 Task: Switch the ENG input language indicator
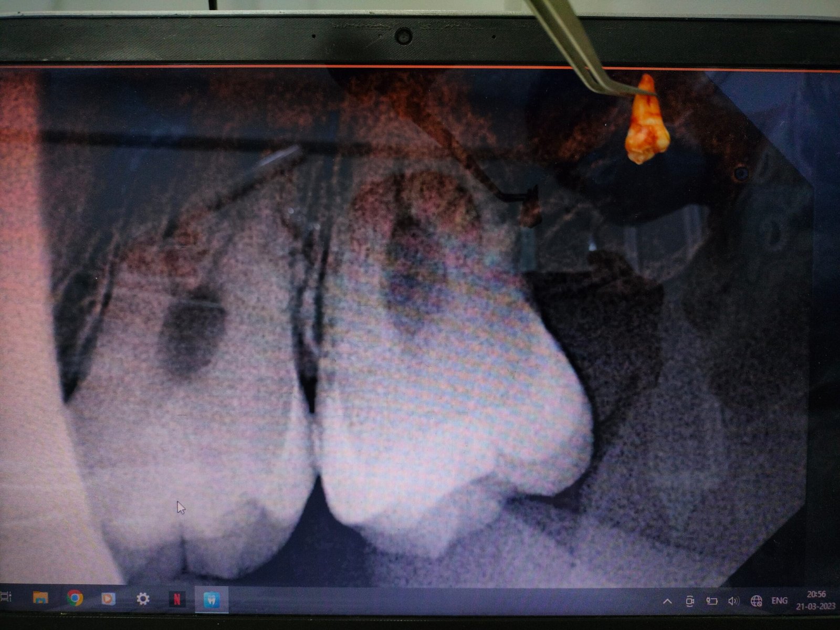pyautogui.click(x=779, y=601)
